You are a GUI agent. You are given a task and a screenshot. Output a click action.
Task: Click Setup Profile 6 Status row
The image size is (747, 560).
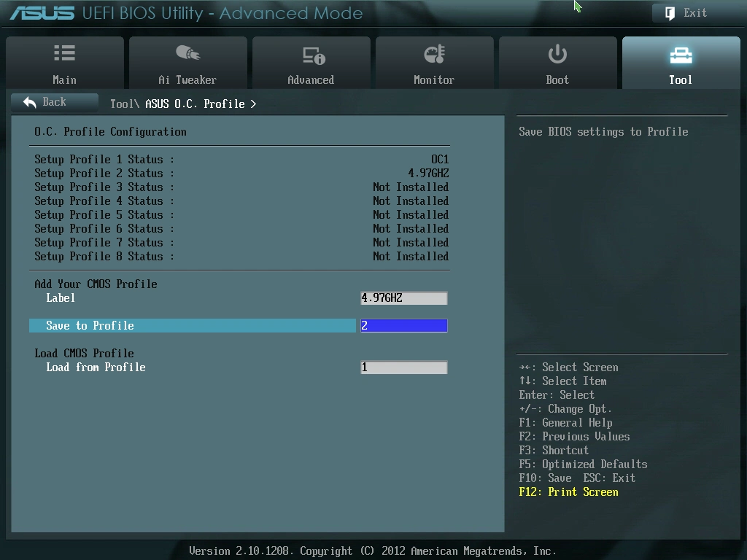click(x=241, y=228)
